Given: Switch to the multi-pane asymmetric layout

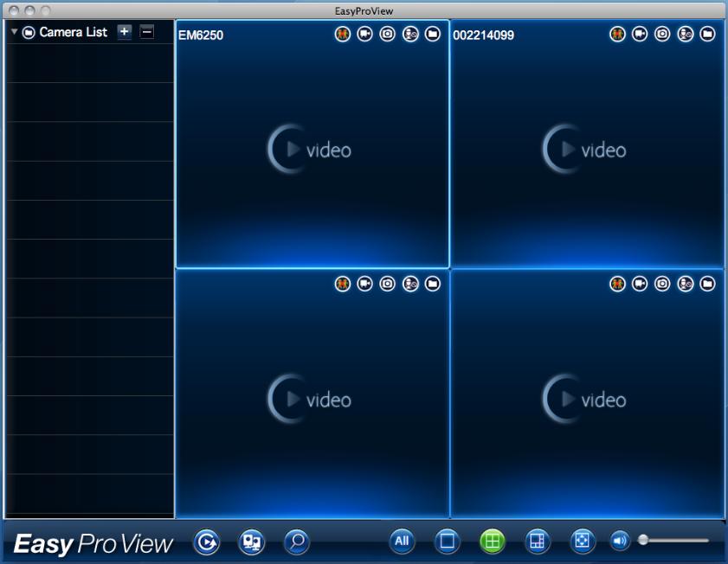Looking at the screenshot, I should click(538, 541).
